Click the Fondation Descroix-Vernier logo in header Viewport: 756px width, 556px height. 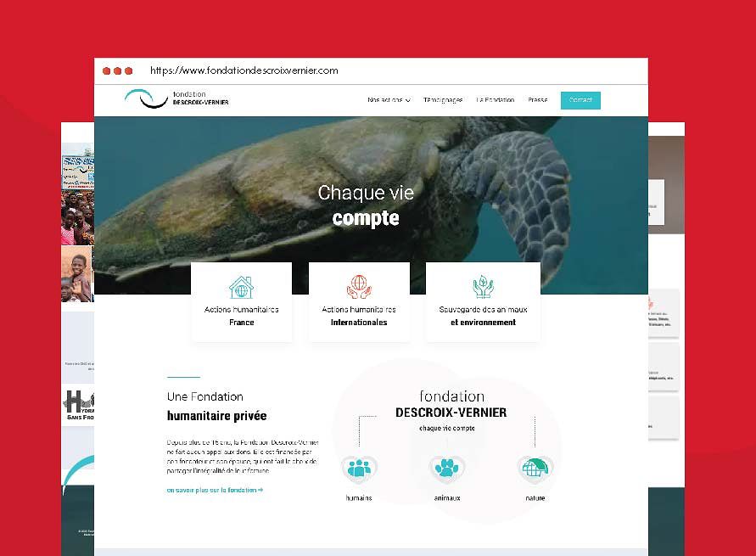click(176, 99)
